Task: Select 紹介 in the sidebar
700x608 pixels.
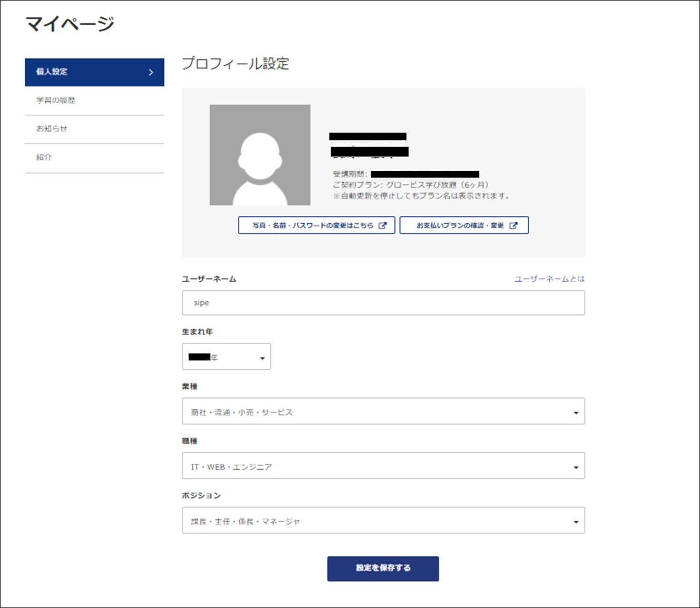Action: point(44,157)
